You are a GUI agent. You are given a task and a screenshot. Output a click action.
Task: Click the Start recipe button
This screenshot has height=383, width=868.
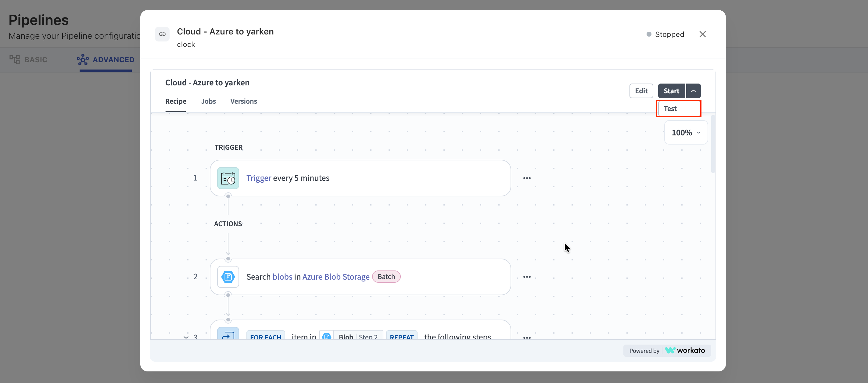[x=672, y=91]
